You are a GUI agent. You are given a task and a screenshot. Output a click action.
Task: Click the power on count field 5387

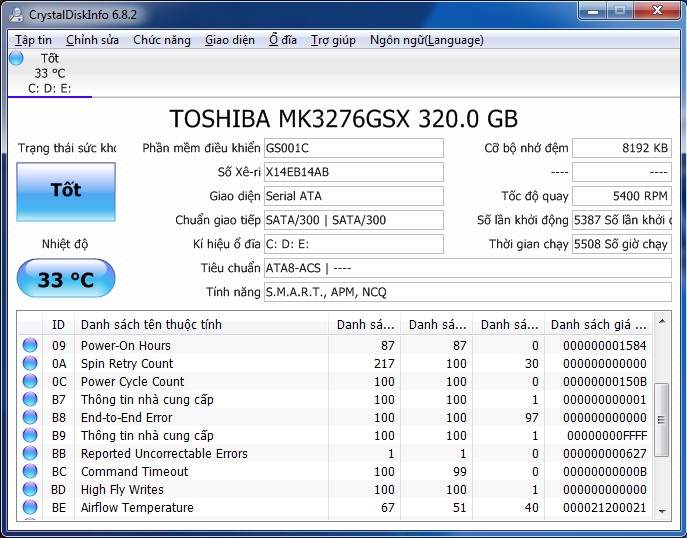(x=622, y=220)
